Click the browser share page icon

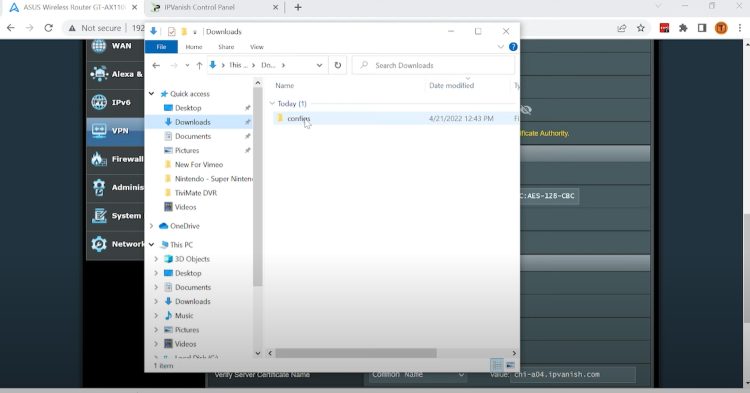(621, 28)
